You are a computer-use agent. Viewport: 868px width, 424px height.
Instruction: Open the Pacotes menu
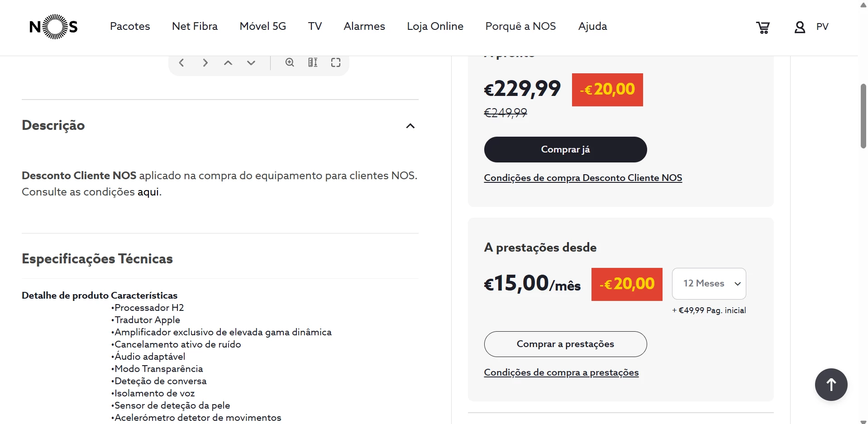tap(130, 26)
